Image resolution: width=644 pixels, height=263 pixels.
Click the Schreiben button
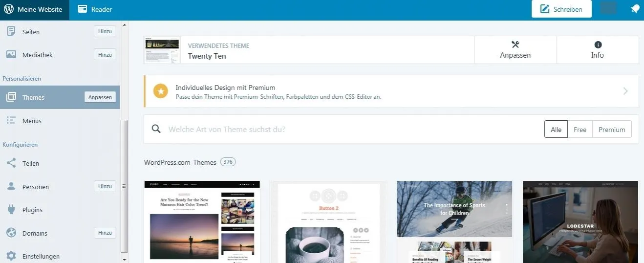coord(561,9)
